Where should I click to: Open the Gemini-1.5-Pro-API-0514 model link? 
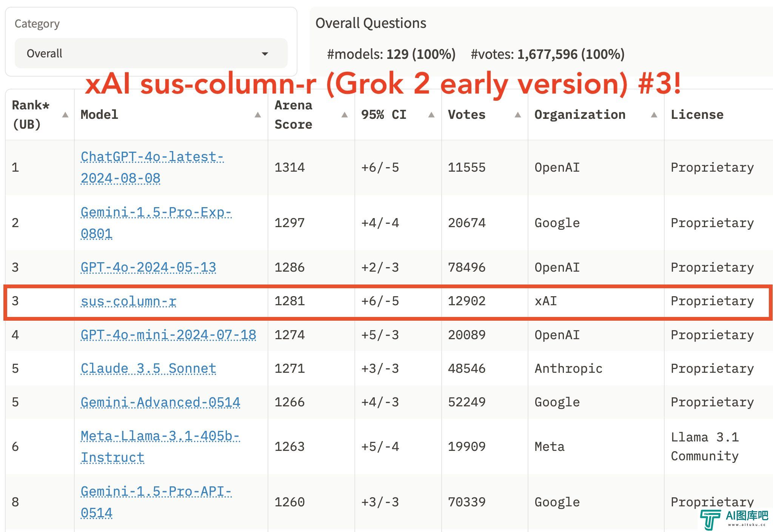tap(156, 502)
